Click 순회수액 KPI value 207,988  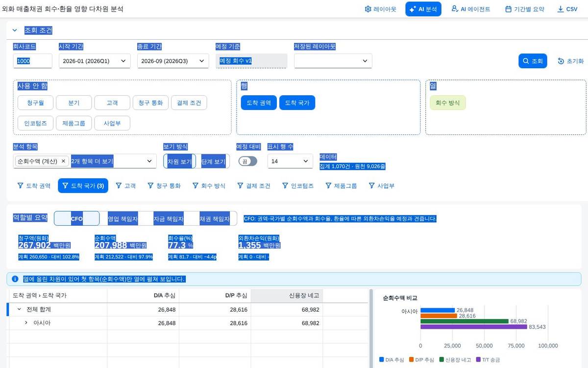click(111, 245)
